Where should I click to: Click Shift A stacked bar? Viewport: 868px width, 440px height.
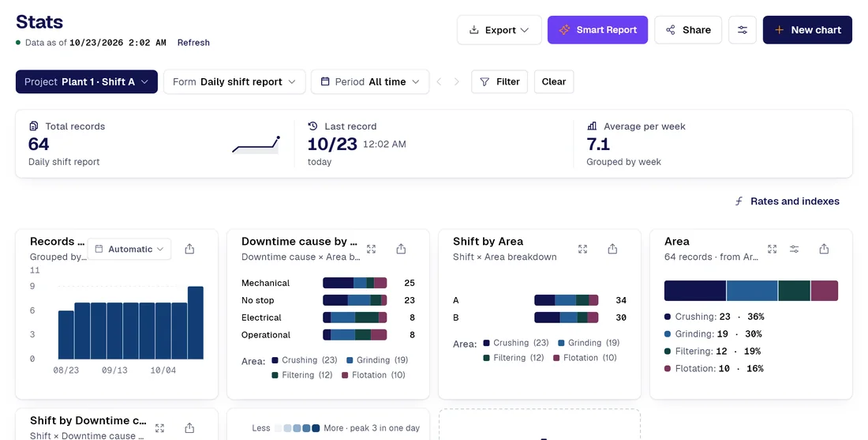pos(567,300)
